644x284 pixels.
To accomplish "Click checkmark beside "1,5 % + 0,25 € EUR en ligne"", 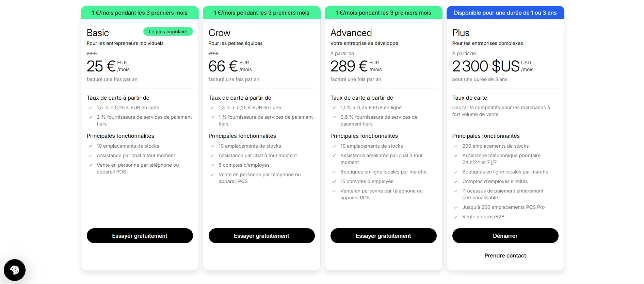I will click(90, 108).
